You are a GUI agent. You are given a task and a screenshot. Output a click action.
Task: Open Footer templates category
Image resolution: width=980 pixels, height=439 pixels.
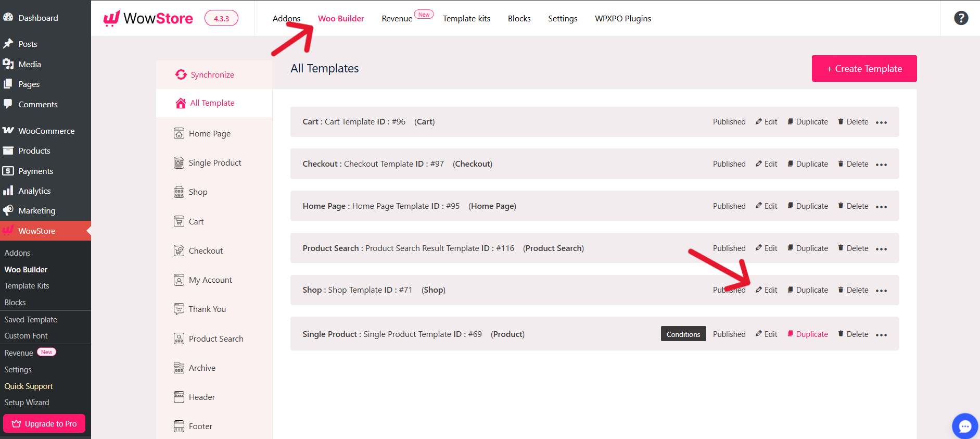tap(193, 426)
